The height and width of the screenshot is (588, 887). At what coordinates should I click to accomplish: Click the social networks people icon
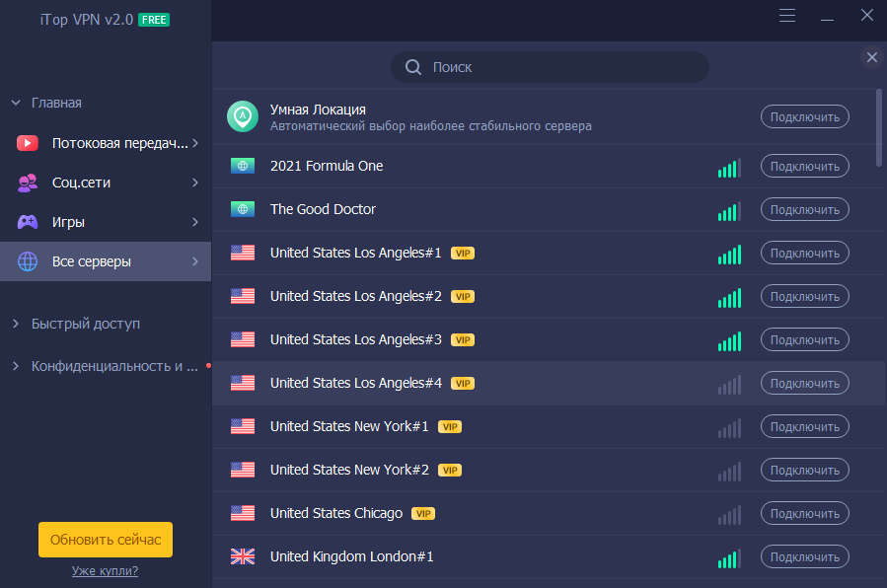click(28, 183)
